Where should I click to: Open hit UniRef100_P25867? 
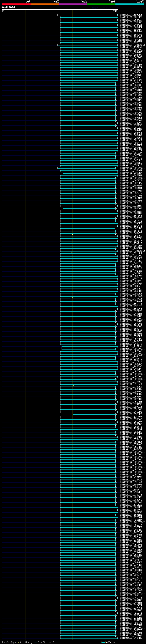(131, 615)
